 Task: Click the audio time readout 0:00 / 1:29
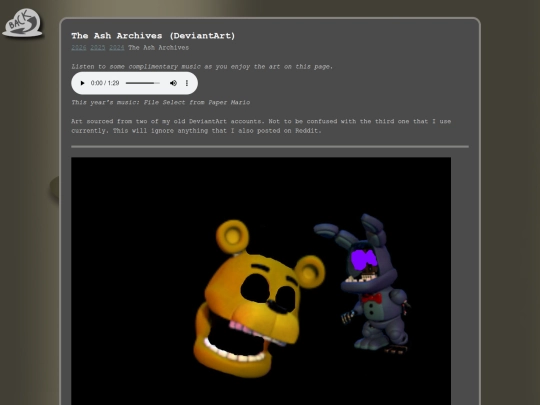[105, 83]
